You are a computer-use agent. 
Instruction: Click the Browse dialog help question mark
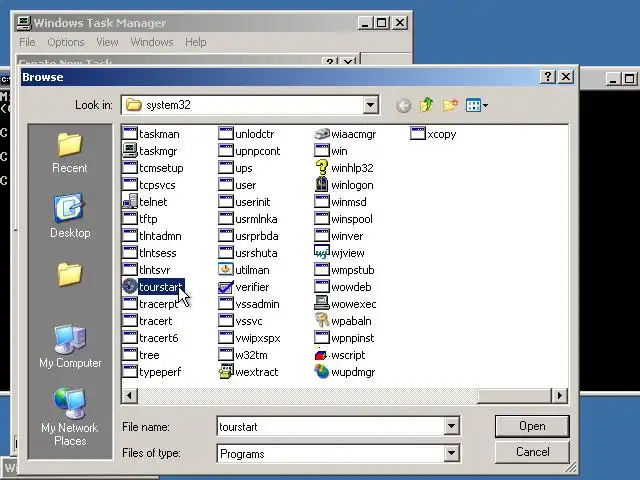[x=548, y=76]
